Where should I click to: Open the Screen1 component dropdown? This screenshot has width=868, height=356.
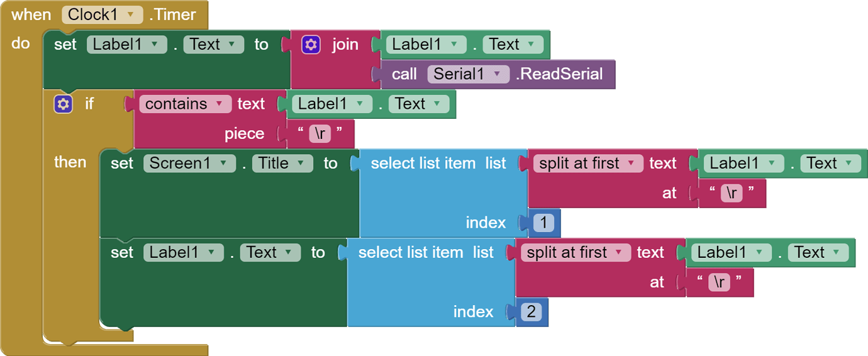click(x=189, y=164)
